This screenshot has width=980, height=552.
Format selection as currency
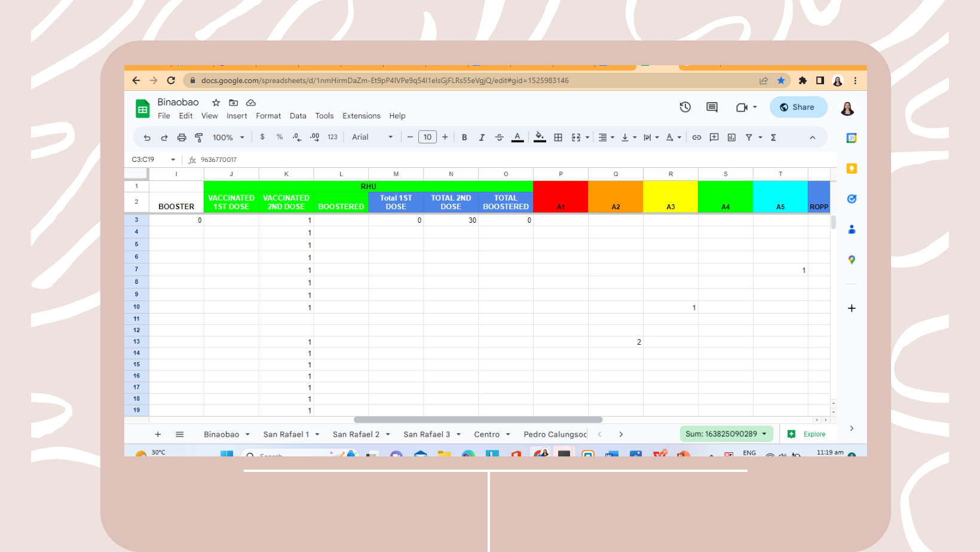[262, 137]
